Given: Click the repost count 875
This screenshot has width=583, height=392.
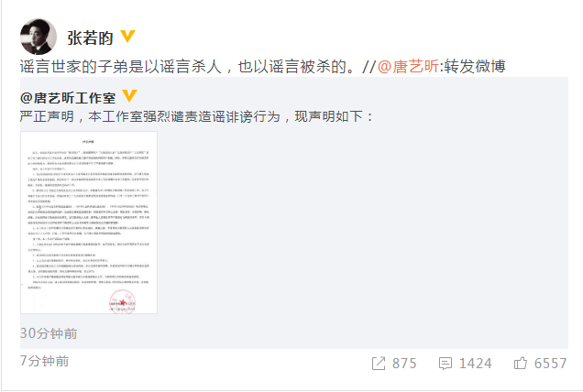Looking at the screenshot, I should click(404, 363).
